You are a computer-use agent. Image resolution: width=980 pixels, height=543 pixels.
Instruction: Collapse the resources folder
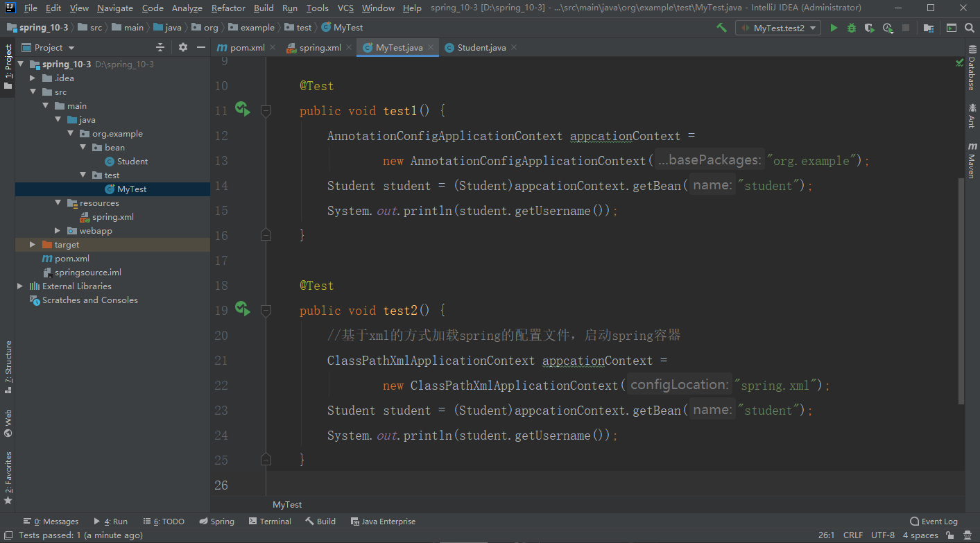tap(58, 203)
